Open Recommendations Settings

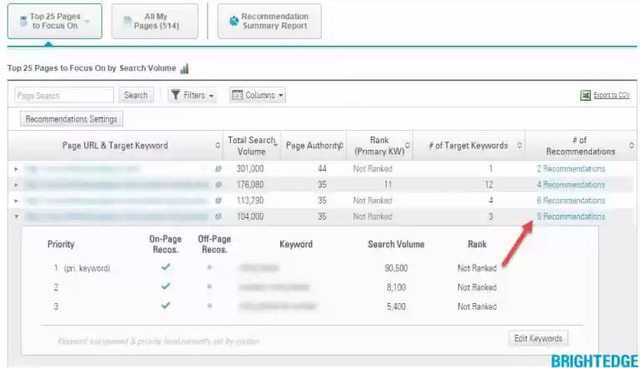pyautogui.click(x=71, y=119)
